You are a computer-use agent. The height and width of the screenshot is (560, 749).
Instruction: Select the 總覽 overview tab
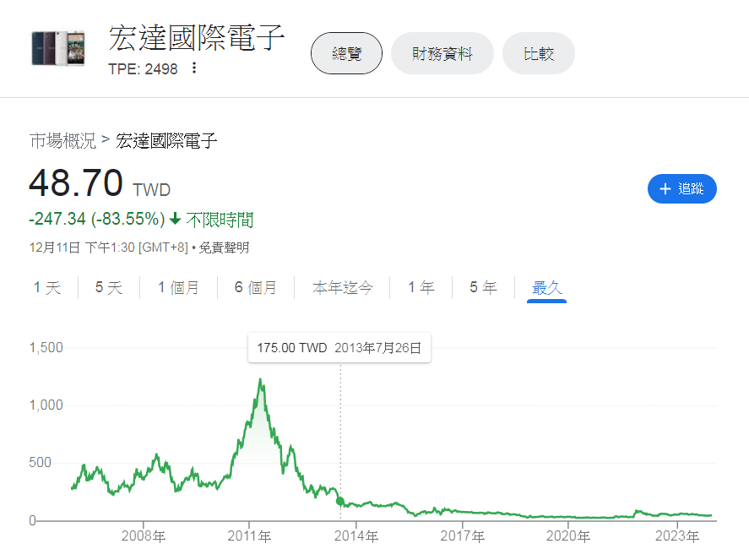click(346, 54)
